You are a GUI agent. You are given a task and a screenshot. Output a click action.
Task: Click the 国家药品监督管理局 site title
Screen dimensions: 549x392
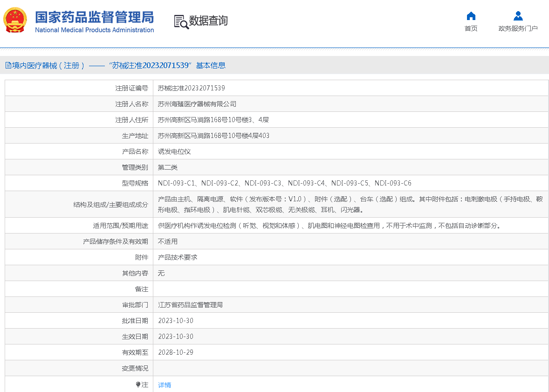94,17
